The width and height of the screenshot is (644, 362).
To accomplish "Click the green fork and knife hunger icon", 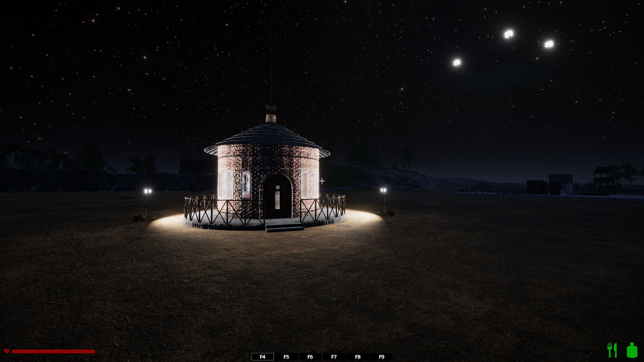I will 612,350.
